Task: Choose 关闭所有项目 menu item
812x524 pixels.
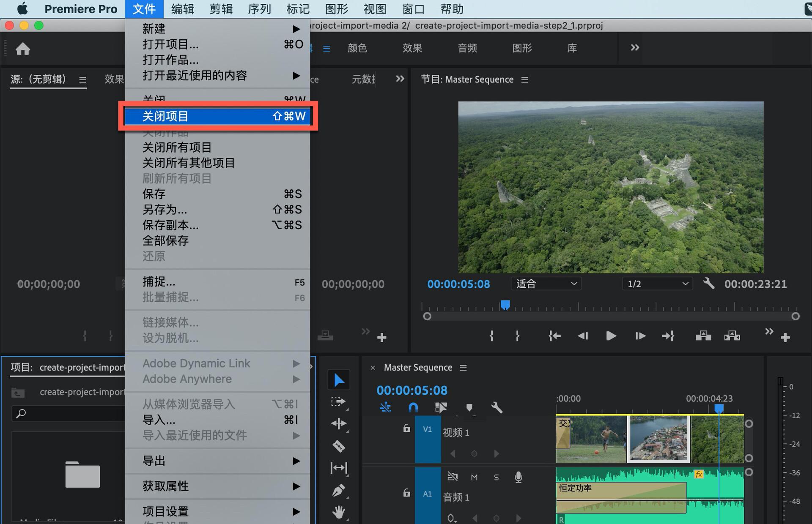Action: (x=217, y=147)
